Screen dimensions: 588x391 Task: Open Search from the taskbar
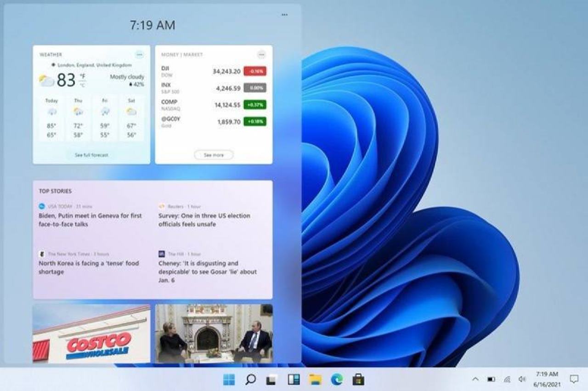pyautogui.click(x=250, y=380)
